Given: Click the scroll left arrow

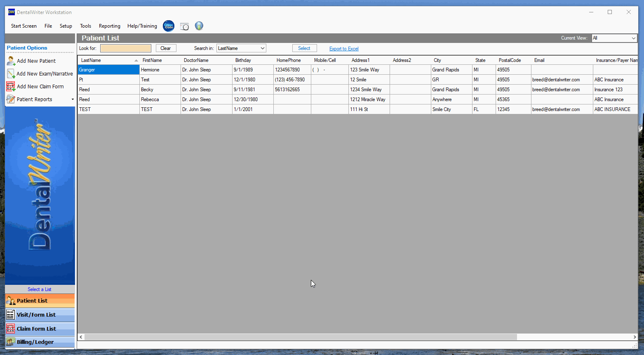Looking at the screenshot, I should click(x=81, y=337).
